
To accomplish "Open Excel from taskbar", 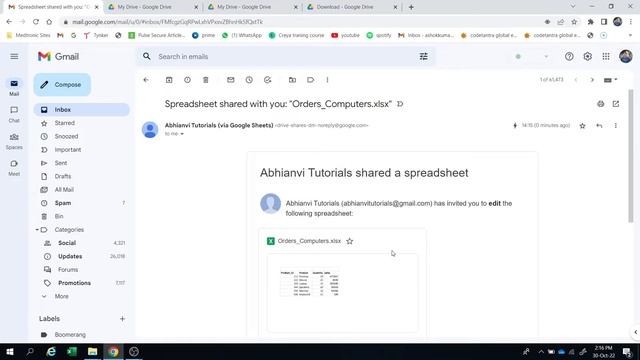I will point(72,351).
